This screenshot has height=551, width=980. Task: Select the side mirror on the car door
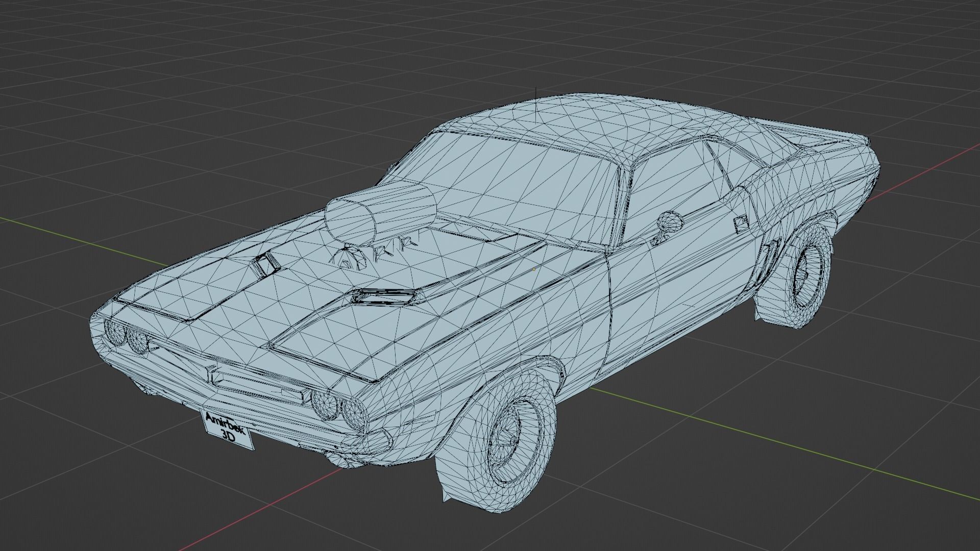[x=669, y=224]
